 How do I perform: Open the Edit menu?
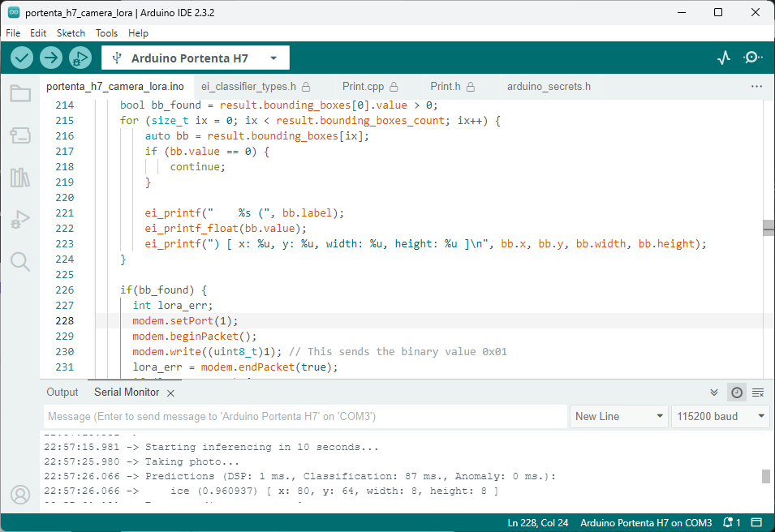point(38,33)
